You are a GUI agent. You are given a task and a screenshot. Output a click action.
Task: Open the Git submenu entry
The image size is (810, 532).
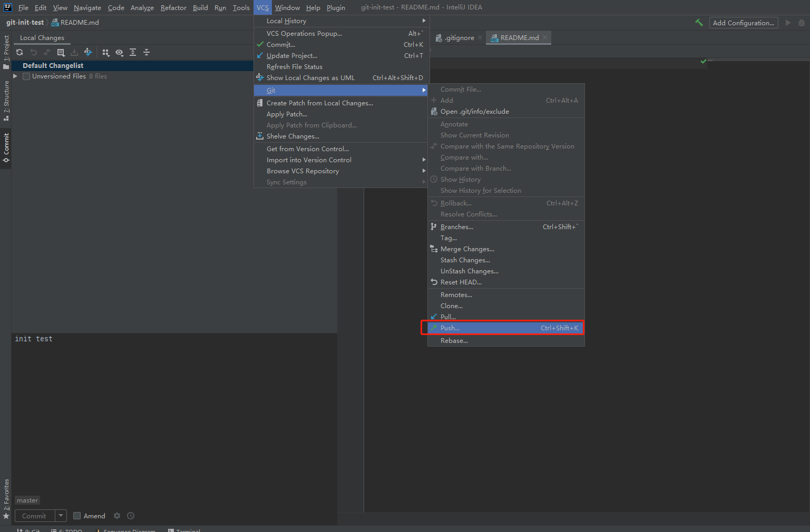[x=340, y=91]
